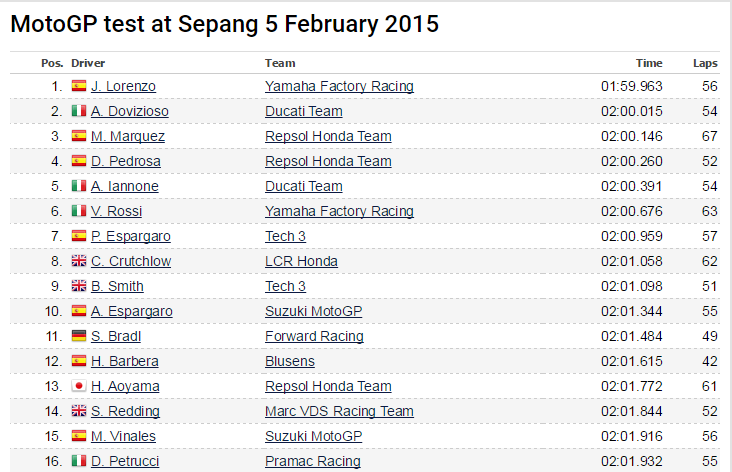
Task: Click the Italian flag beside A. Dovizioso
Action: pyautogui.click(x=79, y=111)
